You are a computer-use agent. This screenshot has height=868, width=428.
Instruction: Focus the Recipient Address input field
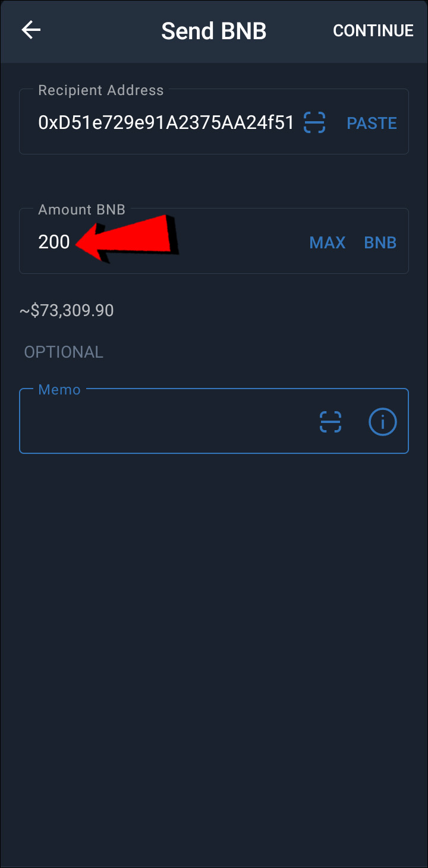coord(214,122)
